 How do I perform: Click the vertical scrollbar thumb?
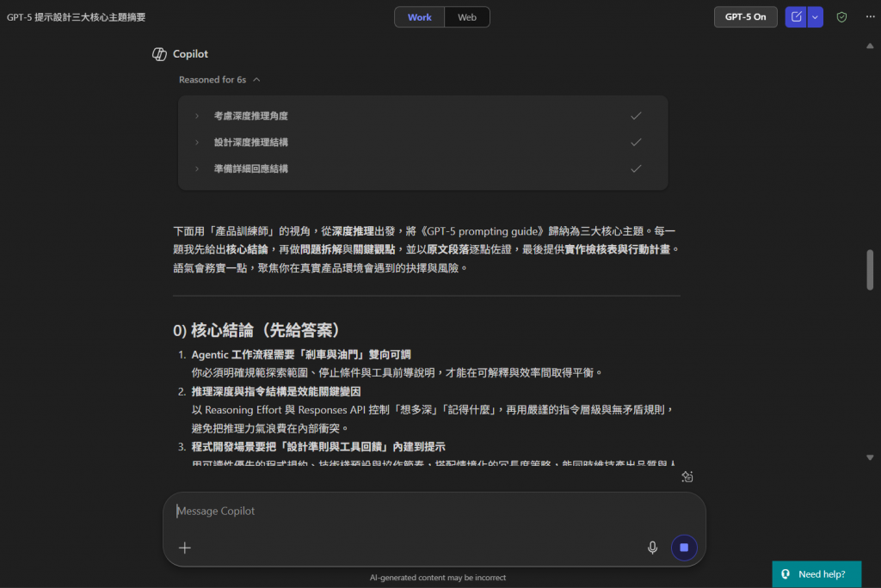[870, 270]
